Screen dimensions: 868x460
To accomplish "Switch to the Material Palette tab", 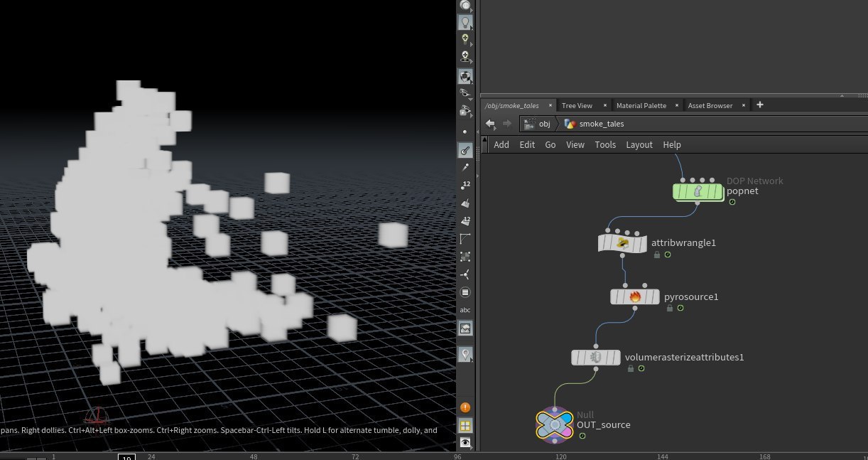I will [641, 105].
